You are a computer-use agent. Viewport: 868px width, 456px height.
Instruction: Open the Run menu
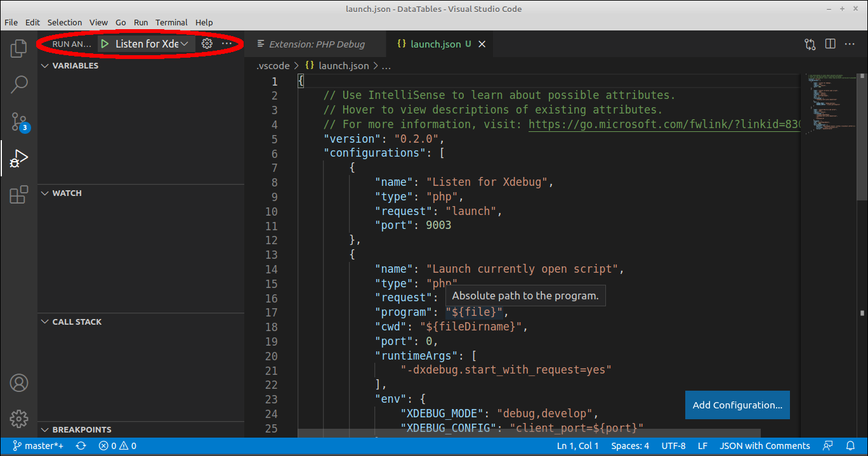click(x=141, y=22)
